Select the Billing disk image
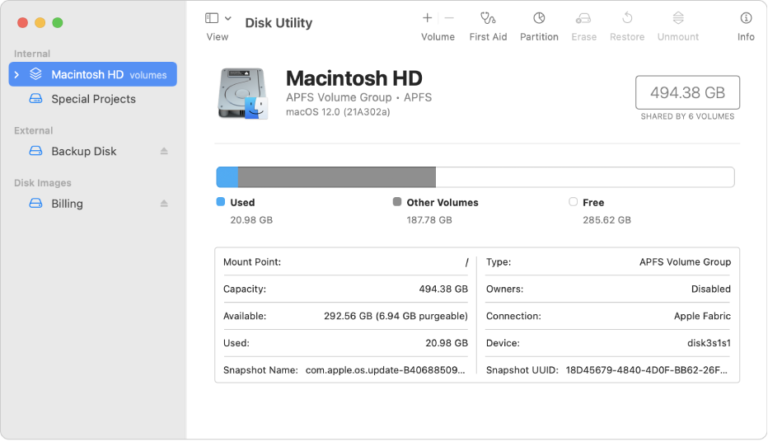 [x=93, y=203]
